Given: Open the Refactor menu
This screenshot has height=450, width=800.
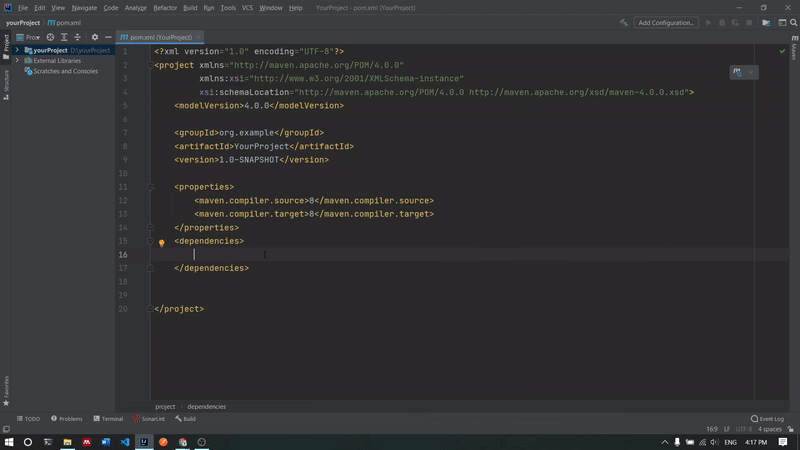Looking at the screenshot, I should 165,8.
